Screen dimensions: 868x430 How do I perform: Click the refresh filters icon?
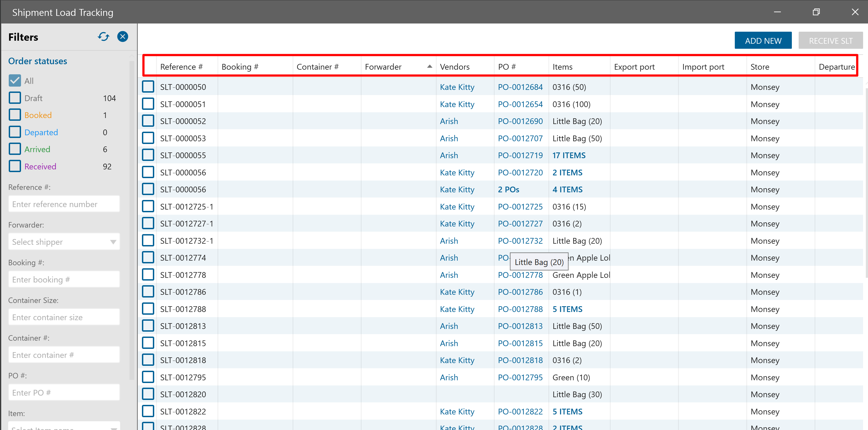[x=103, y=37]
